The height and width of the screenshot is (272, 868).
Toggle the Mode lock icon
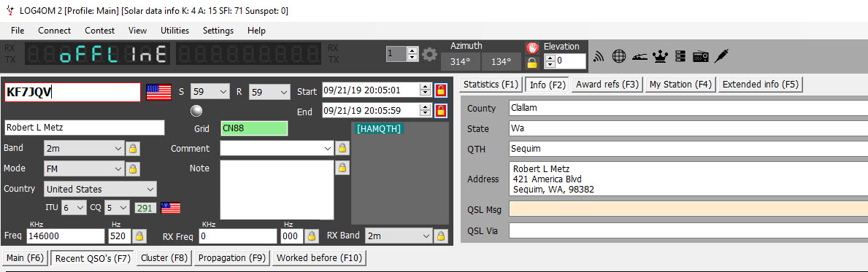(x=132, y=168)
